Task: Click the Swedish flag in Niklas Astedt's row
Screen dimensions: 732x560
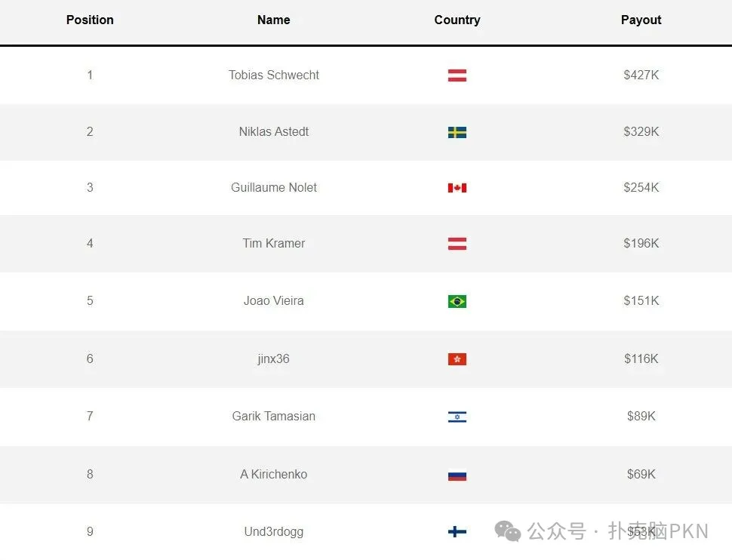Action: (x=457, y=132)
